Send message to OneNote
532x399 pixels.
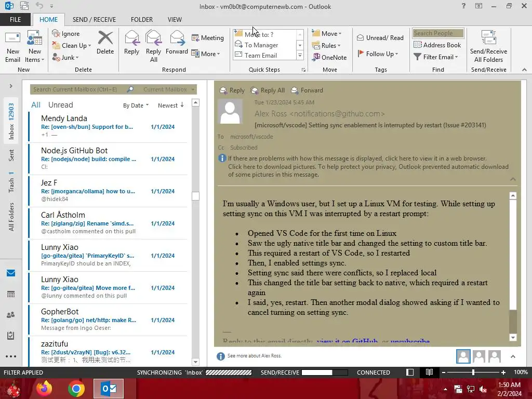pos(330,57)
